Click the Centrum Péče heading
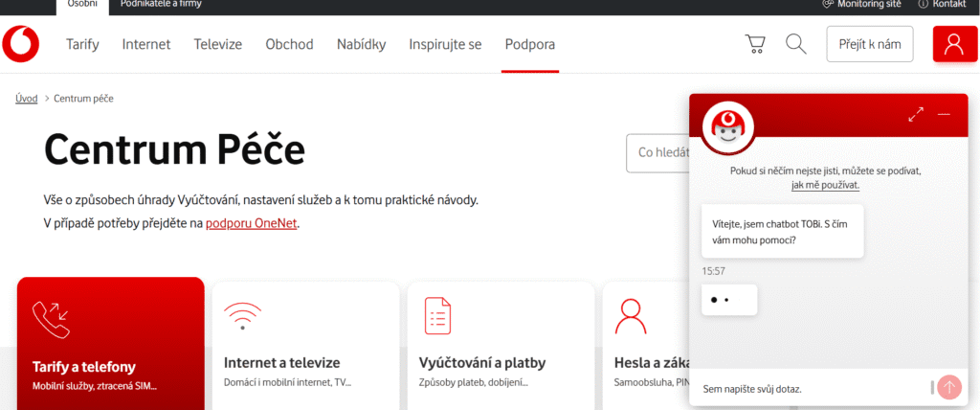 click(175, 149)
